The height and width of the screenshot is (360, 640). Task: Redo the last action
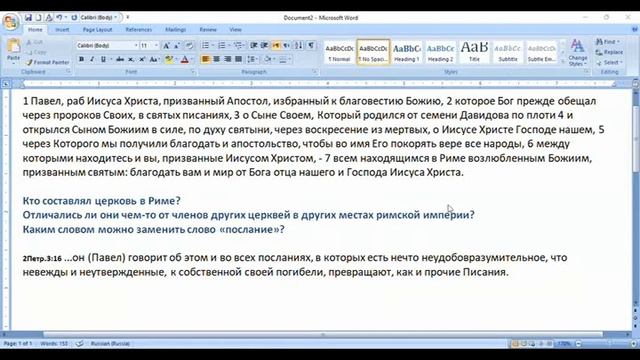click(74, 18)
